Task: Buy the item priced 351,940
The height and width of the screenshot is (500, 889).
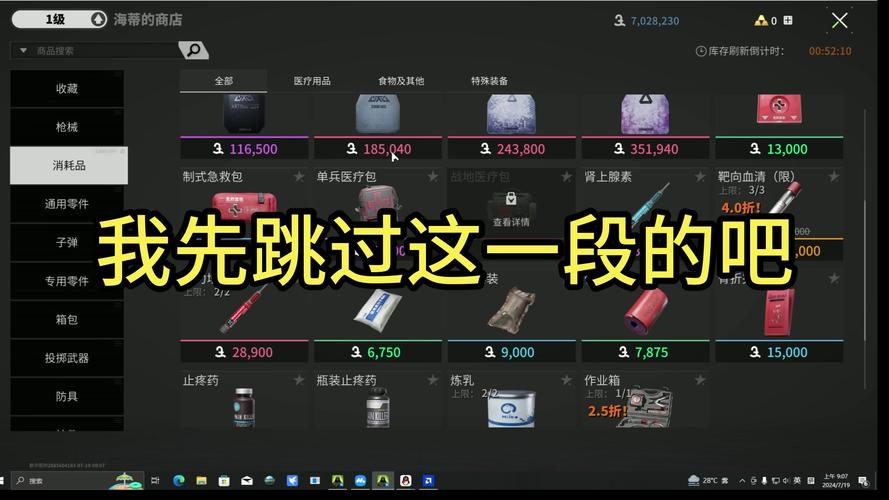Action: pos(646,149)
